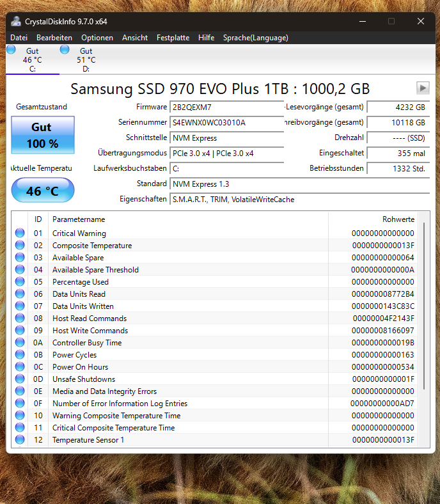Open the Ansicht menu
The image size is (440, 504).
(x=135, y=38)
